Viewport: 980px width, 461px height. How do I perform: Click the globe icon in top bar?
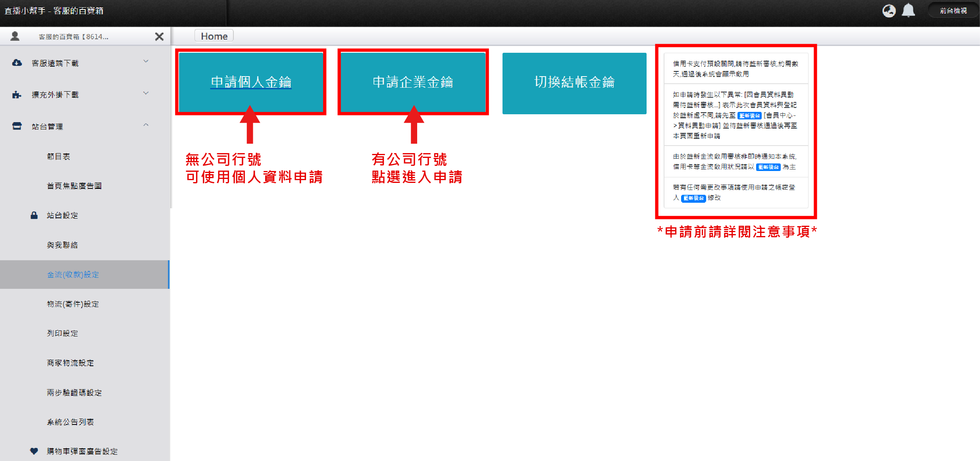889,11
